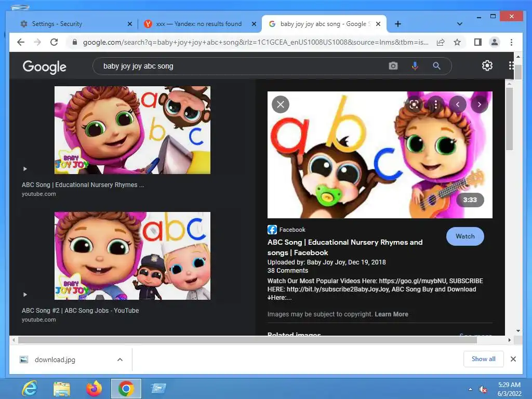The image size is (532, 399).
Task: Close the Google search tab
Action: coord(378,24)
